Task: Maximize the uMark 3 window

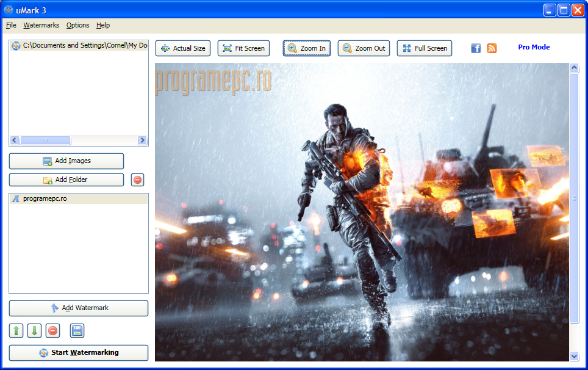Action: pos(564,10)
